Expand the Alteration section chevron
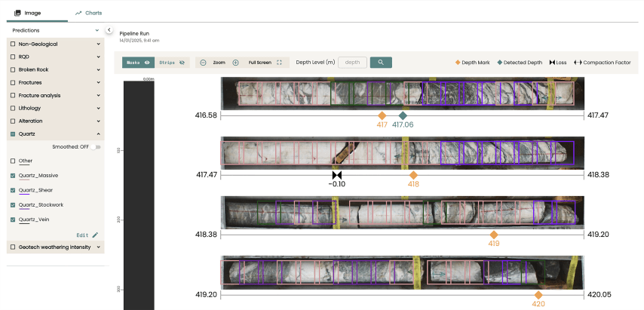The width and height of the screenshot is (644, 310). tap(99, 121)
